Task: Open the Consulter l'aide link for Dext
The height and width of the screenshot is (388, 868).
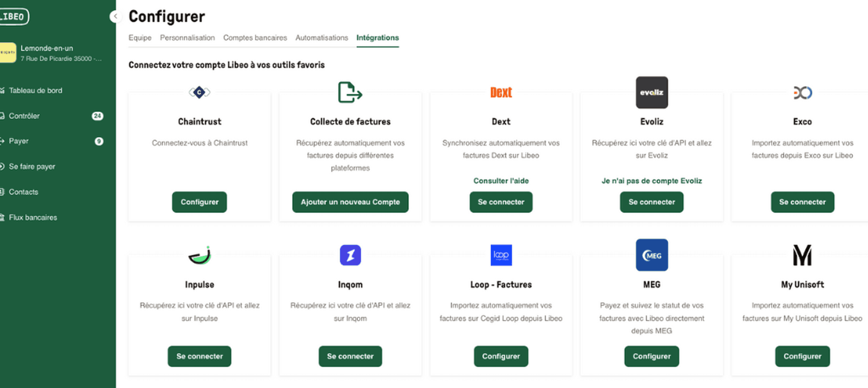Action: 501,181
